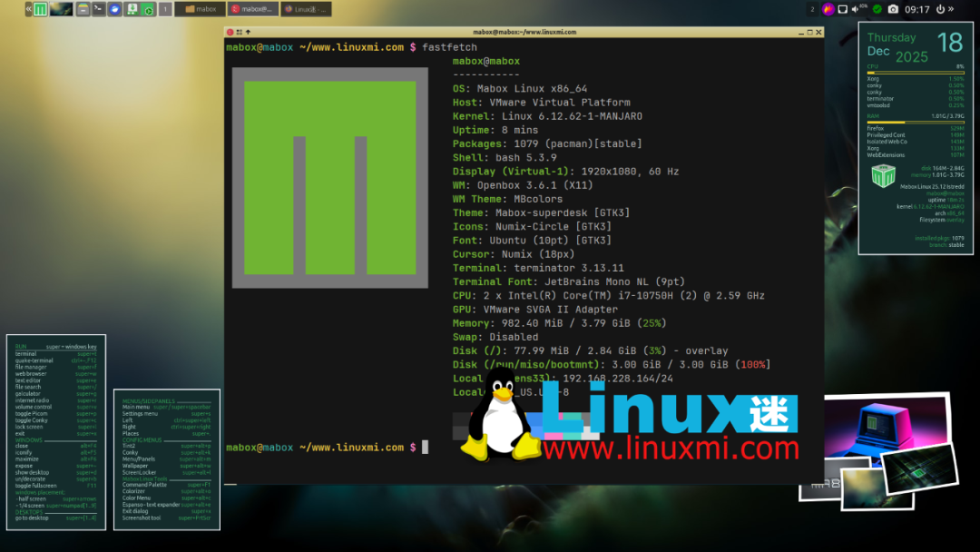This screenshot has height=552, width=980.
Task: Click 'Terminal: terminator 3.13.11' line
Action: [538, 268]
